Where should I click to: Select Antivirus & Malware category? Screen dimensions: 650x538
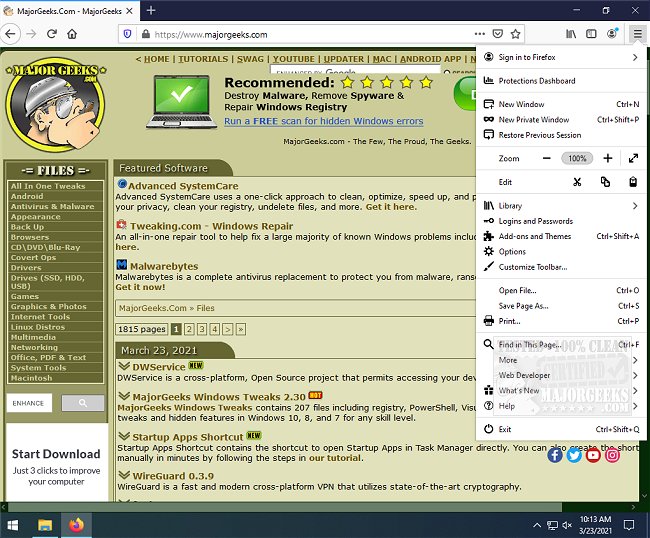coord(53,206)
